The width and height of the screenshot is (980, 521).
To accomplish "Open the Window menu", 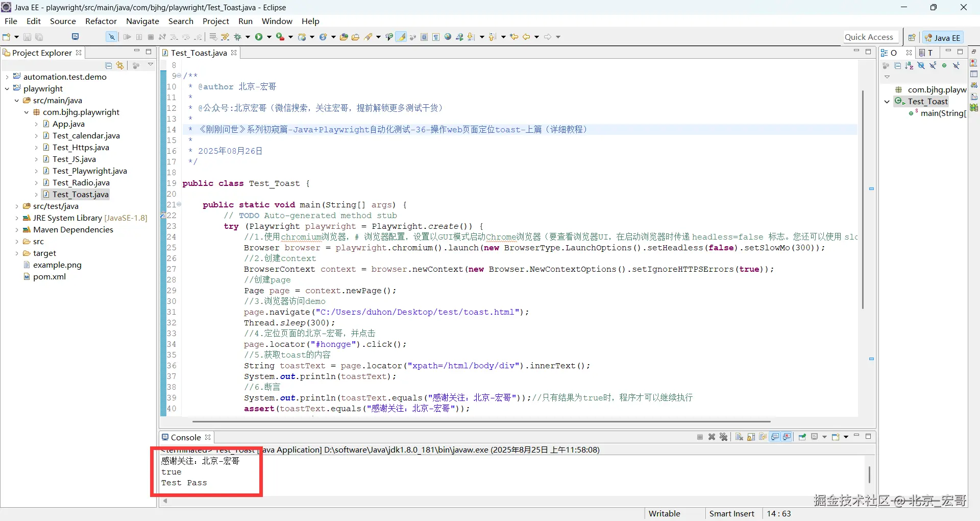I will (277, 21).
